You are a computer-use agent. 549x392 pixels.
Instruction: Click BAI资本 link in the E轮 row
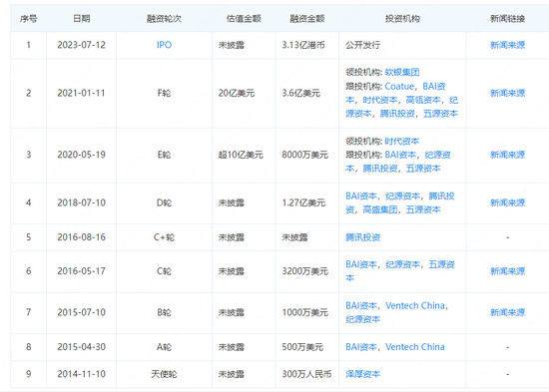400,155
